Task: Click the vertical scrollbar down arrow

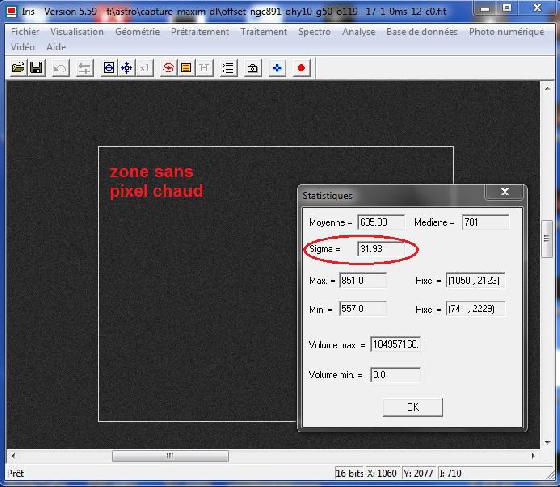Action: 548,443
